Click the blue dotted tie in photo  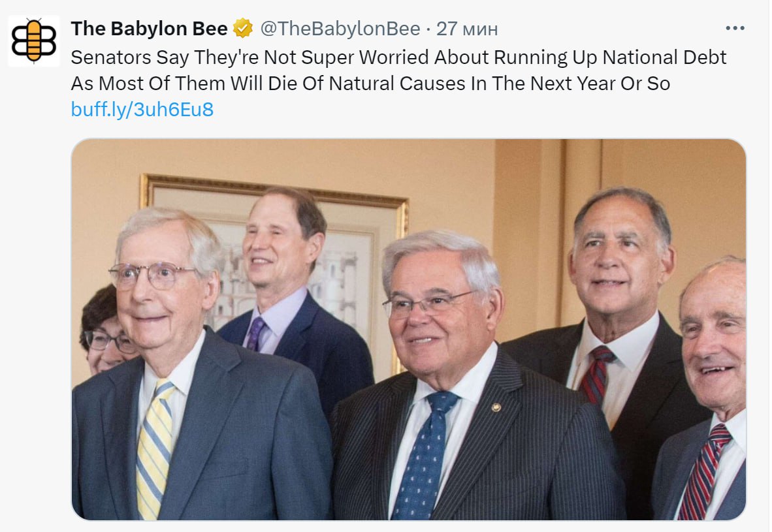point(425,454)
